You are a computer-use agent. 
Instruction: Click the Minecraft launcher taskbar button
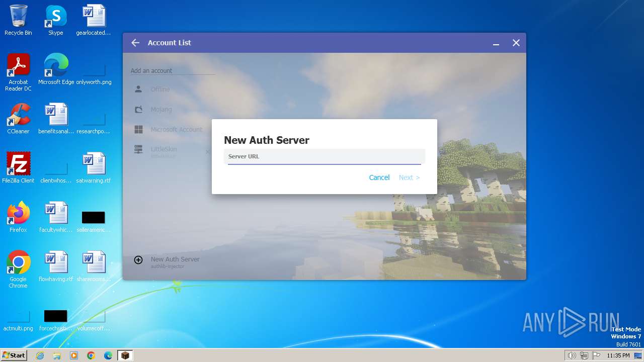(125, 355)
